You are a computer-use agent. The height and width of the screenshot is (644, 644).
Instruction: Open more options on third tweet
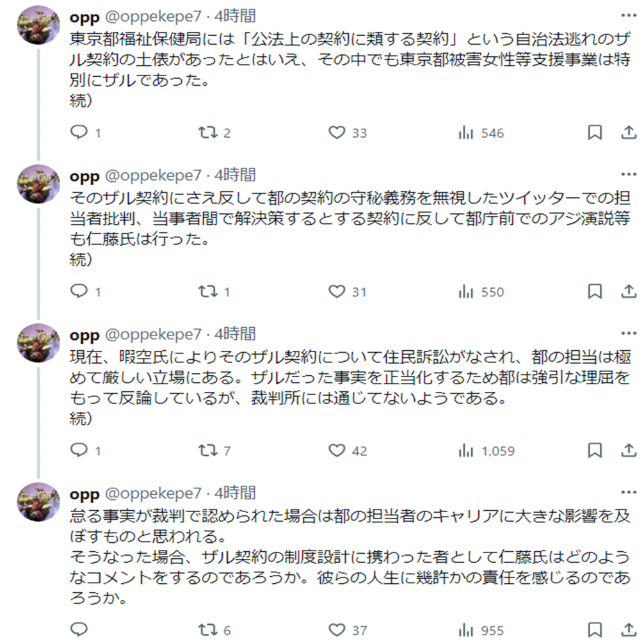[629, 334]
